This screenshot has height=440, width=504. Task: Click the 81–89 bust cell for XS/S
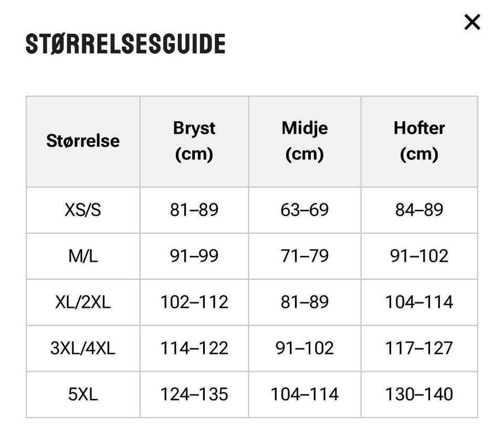[194, 210]
